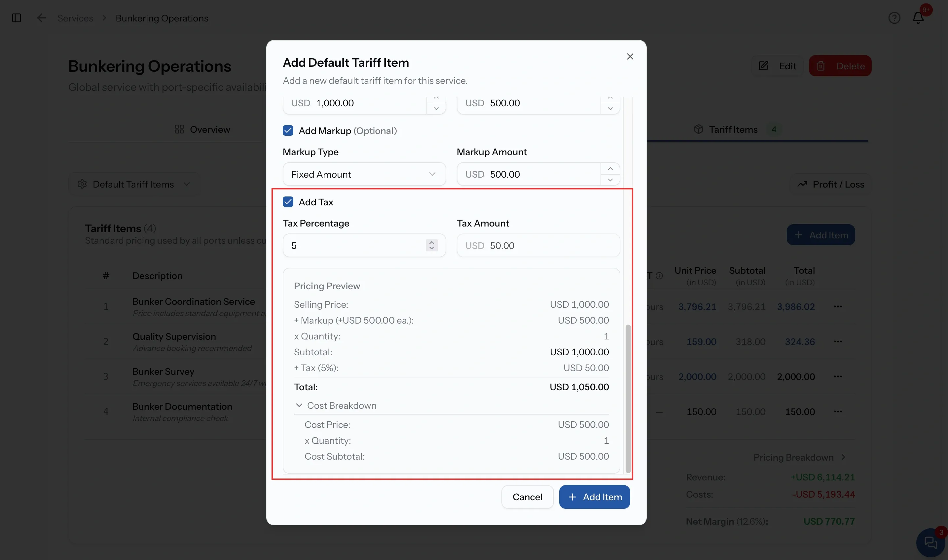Click the back arrow in the breadcrumb bar

click(42, 18)
